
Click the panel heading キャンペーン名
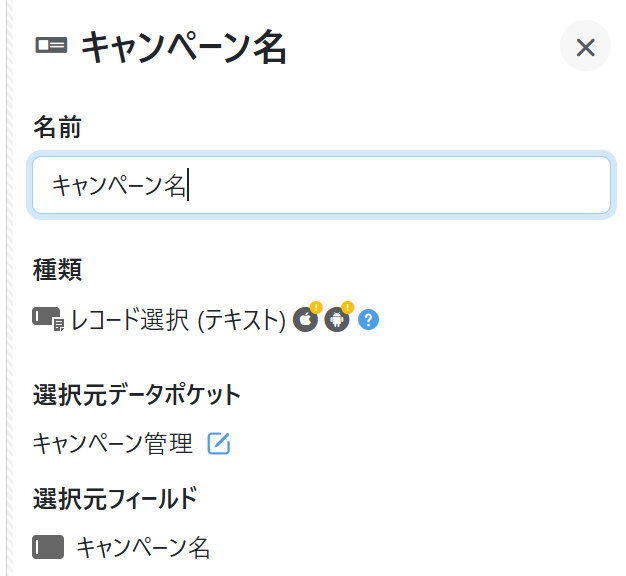click(183, 47)
